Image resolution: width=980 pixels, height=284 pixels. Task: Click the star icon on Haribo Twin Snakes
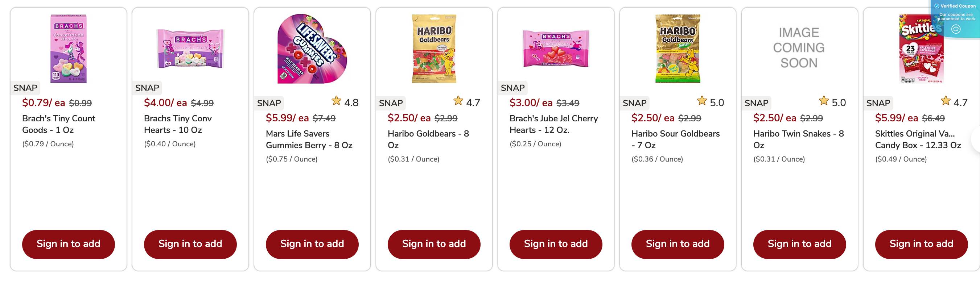[x=824, y=102]
